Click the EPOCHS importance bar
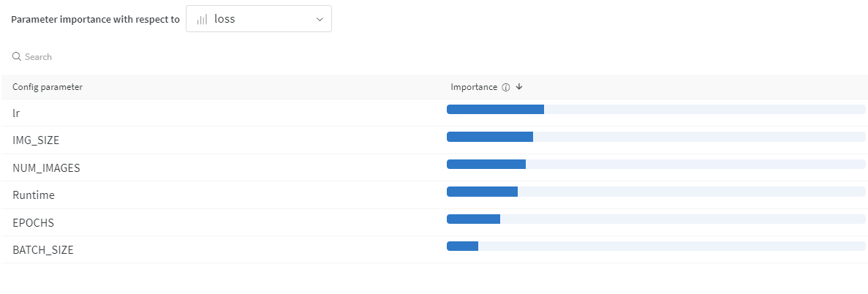 473,219
